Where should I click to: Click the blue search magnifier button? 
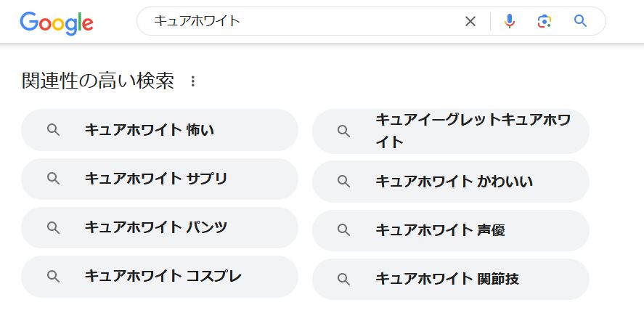coord(580,21)
